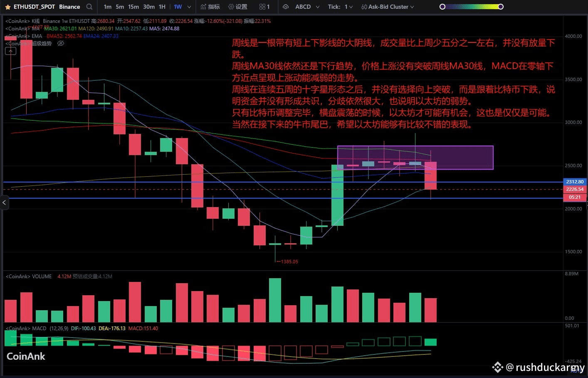Expand the left side panel arrow
This screenshot has width=588, height=378.
point(4,203)
